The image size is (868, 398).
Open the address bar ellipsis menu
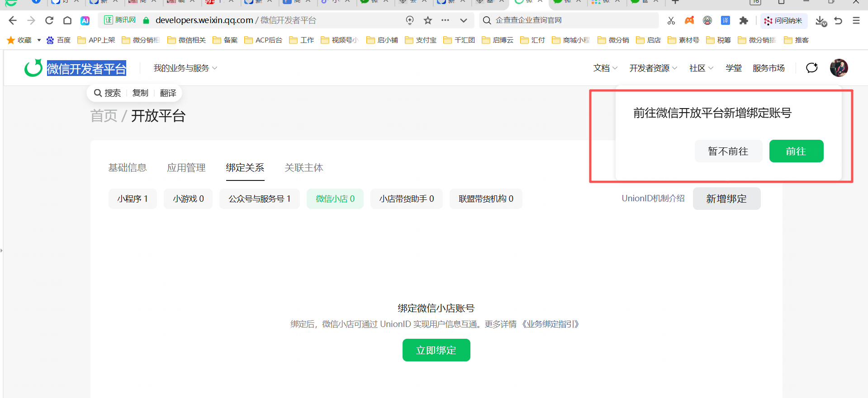[446, 20]
